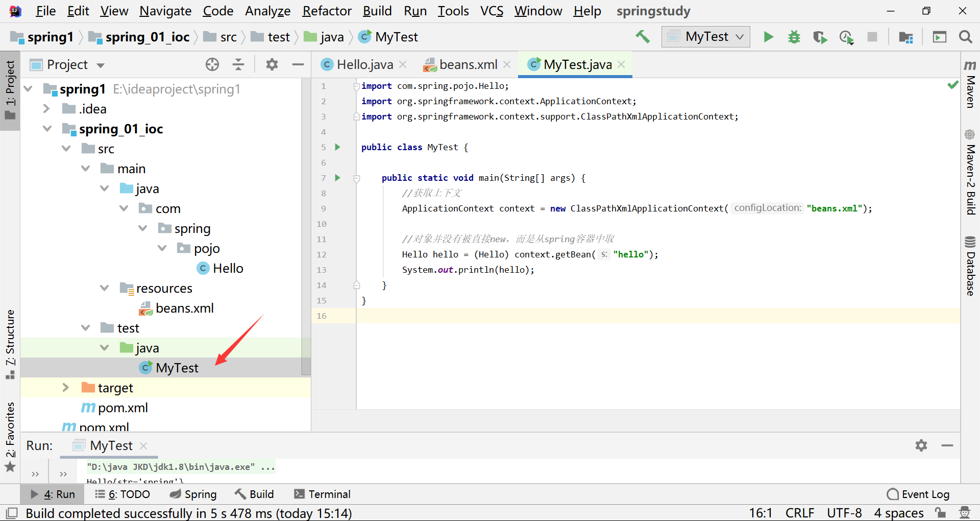Change the CRLF line separator

point(799,513)
